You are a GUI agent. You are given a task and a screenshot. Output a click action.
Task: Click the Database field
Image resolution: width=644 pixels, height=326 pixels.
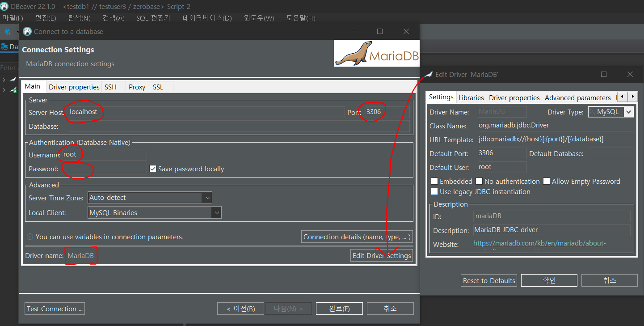(239, 127)
